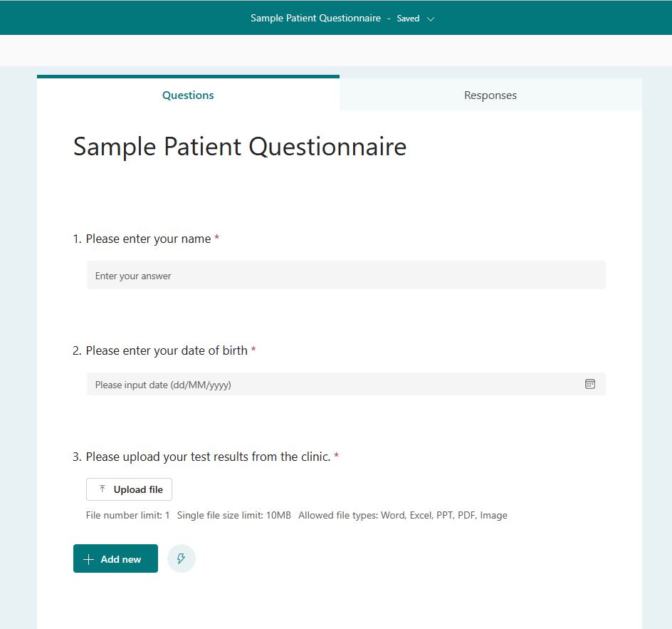Click the questionnaire title to edit it

pos(239,147)
